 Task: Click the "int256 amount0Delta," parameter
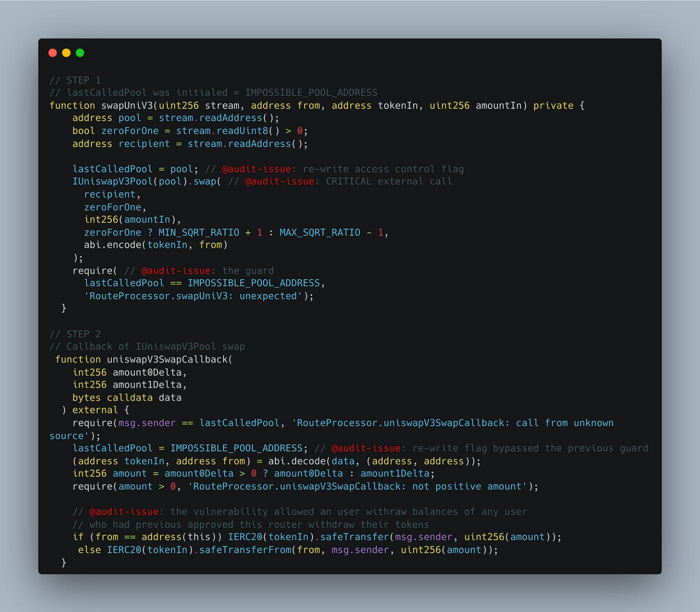[130, 372]
